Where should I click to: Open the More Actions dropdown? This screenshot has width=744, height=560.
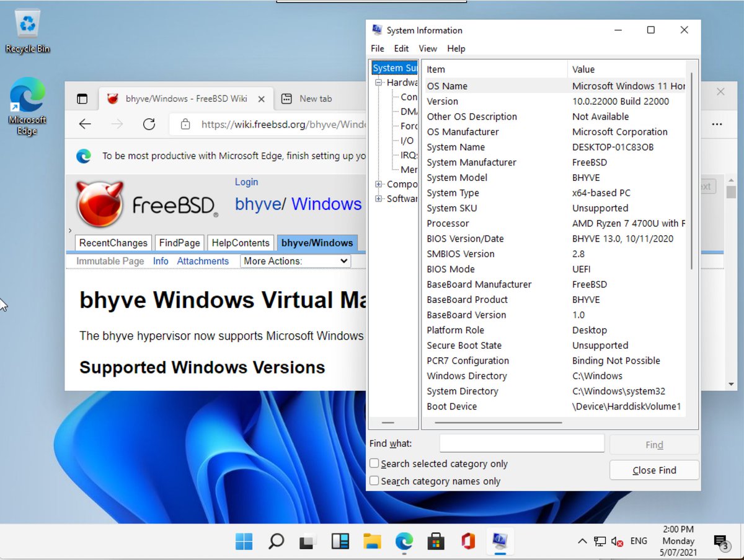295,261
